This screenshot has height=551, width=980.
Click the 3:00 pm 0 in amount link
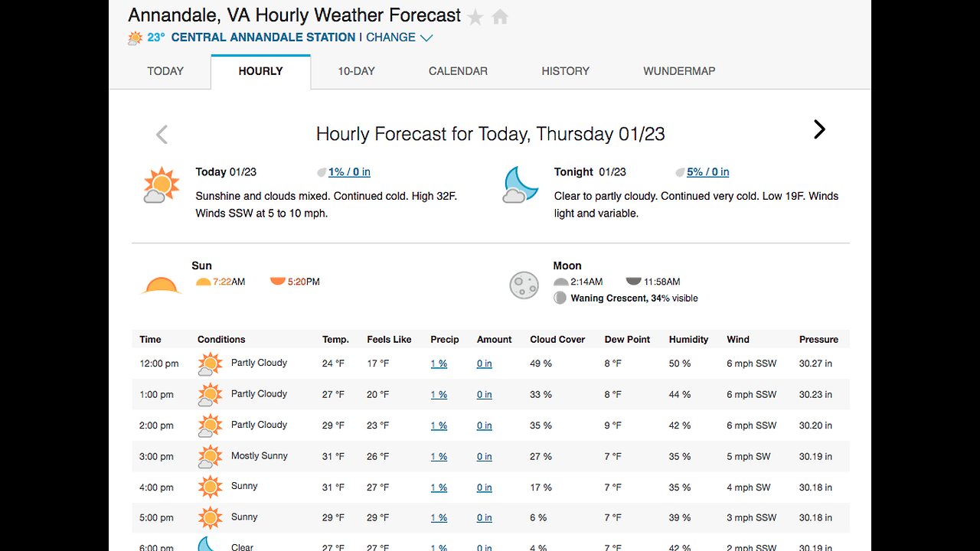[484, 457]
